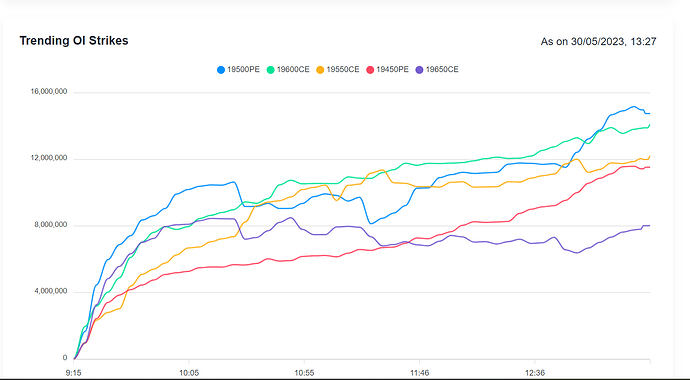Click the blue 19500PE legend dot

(221, 69)
